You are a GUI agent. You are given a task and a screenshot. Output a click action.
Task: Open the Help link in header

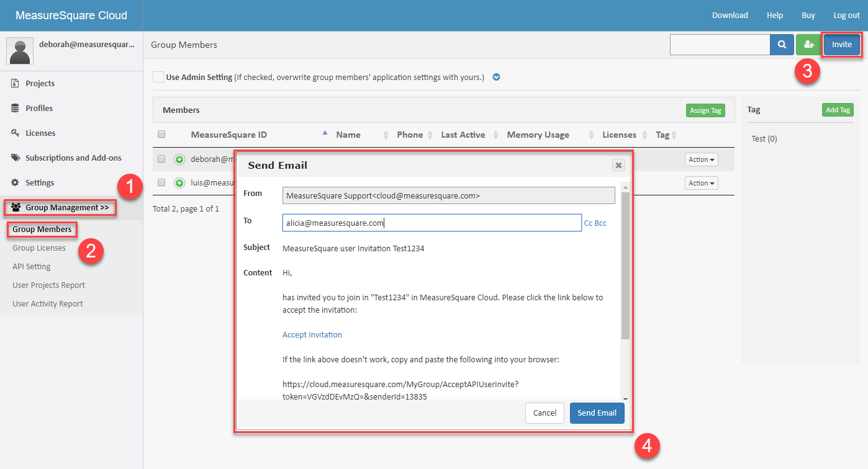point(775,16)
